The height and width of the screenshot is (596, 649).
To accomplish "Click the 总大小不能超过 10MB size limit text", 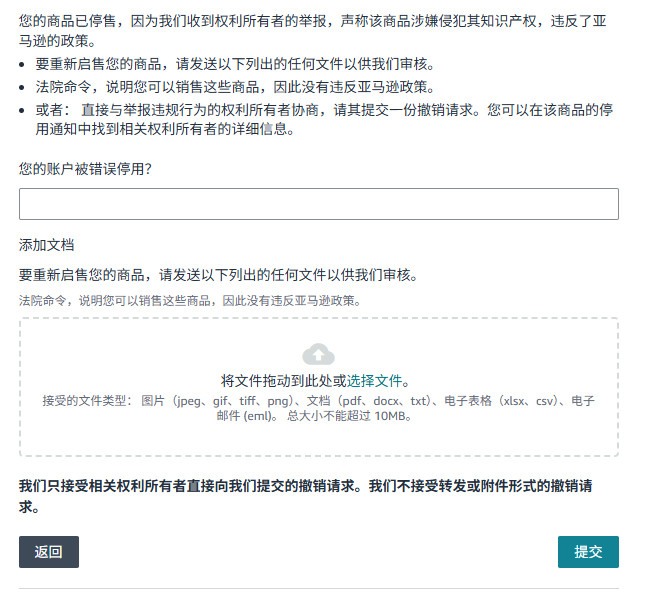I will coord(349,416).
